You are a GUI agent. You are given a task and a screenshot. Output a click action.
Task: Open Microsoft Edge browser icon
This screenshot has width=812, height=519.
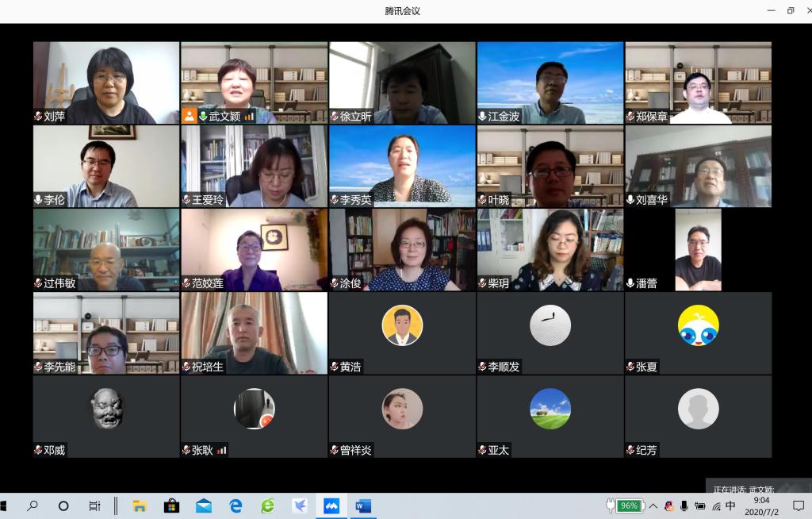236,506
